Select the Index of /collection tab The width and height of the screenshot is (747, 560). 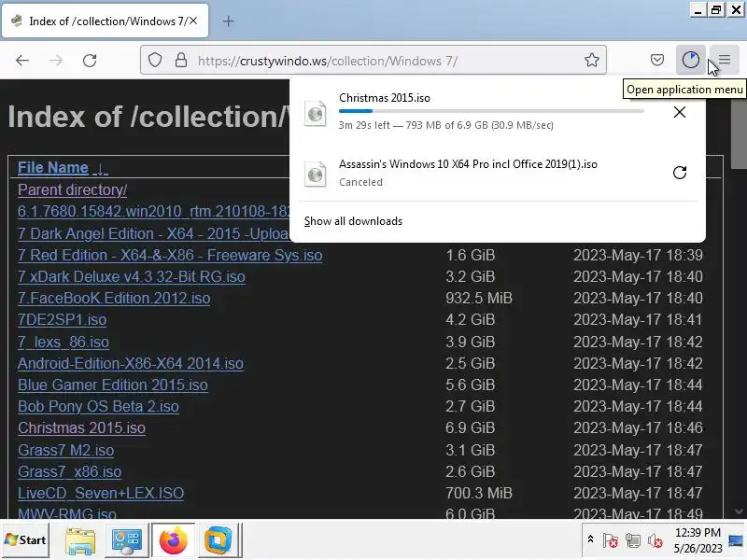(105, 21)
